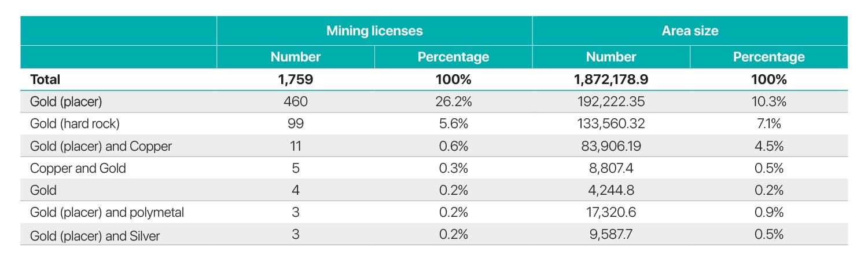Select the area value 83,906.19

(611, 146)
